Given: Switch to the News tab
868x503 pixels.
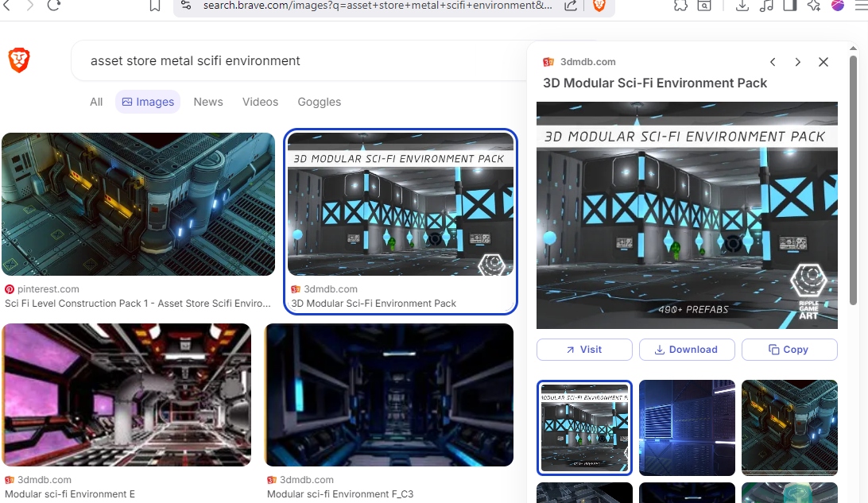Looking at the screenshot, I should 208,102.
